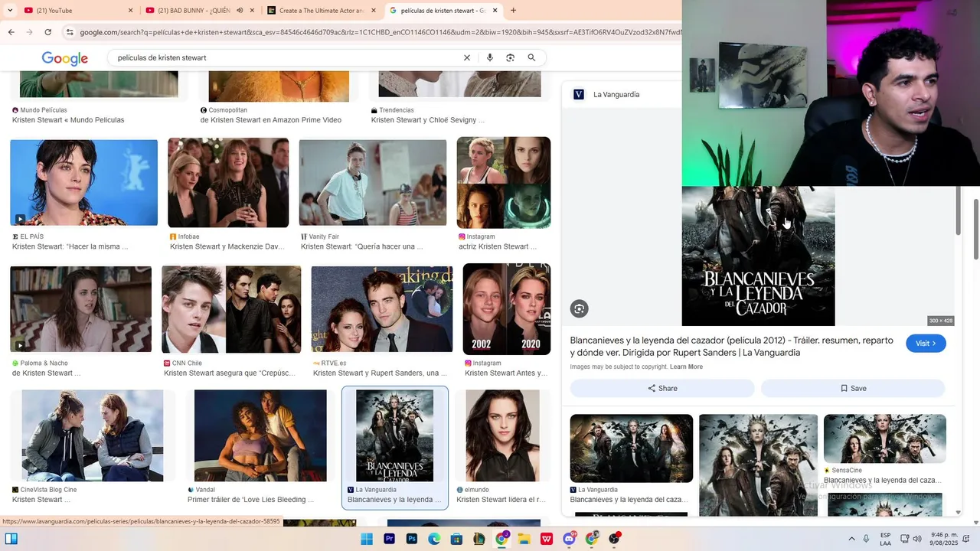
Task: Open SensaCine related image in side panel
Action: (x=885, y=439)
